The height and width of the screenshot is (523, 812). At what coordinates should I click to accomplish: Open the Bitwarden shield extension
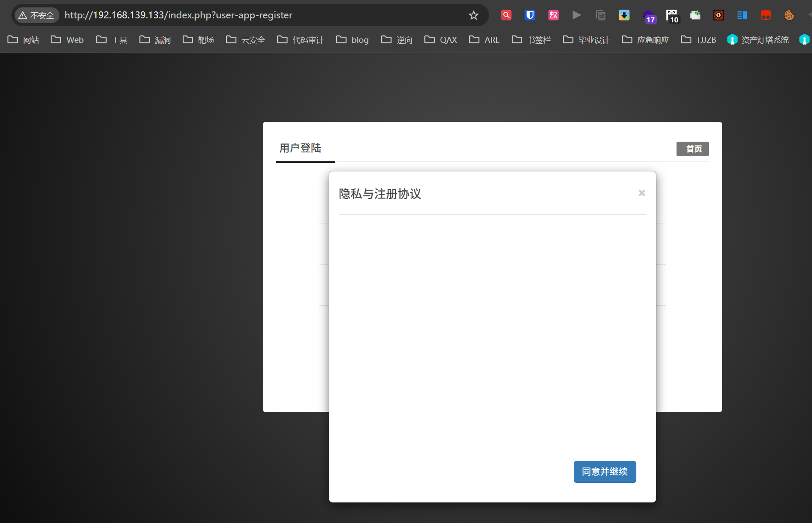(530, 15)
